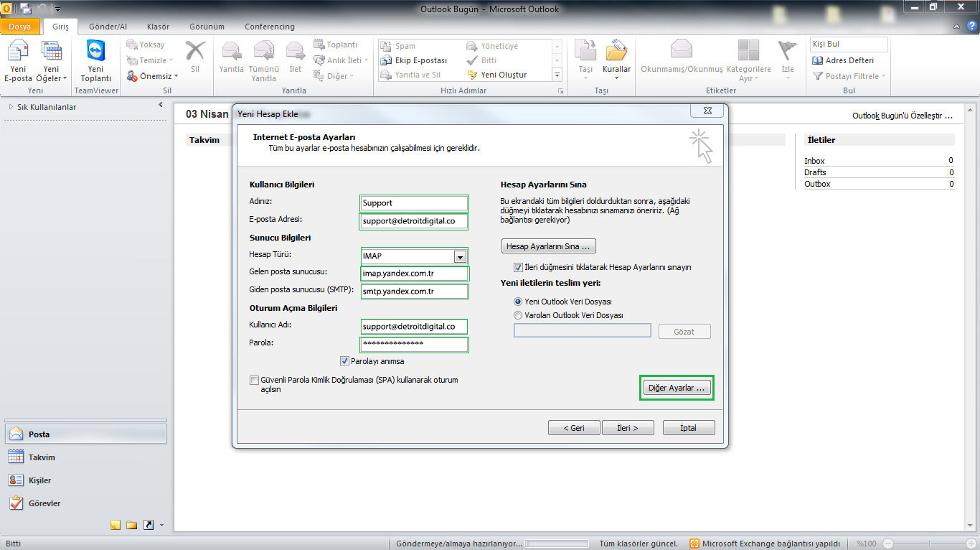Switch to the Görünüm ribbon tab

coord(207,27)
